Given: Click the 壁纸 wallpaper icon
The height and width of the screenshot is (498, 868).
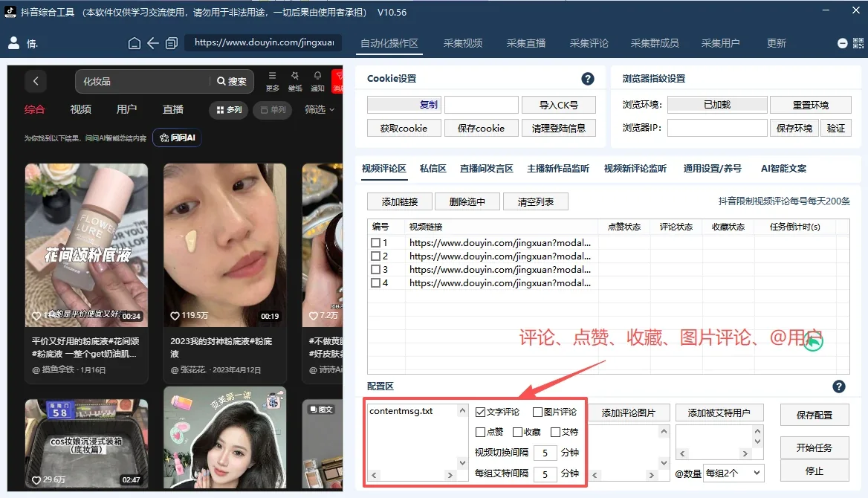Looking at the screenshot, I should (295, 81).
